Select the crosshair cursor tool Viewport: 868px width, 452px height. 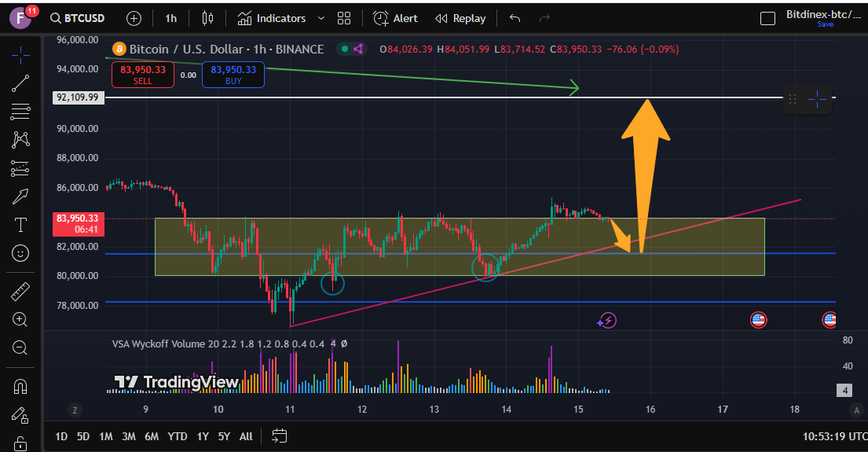point(20,55)
